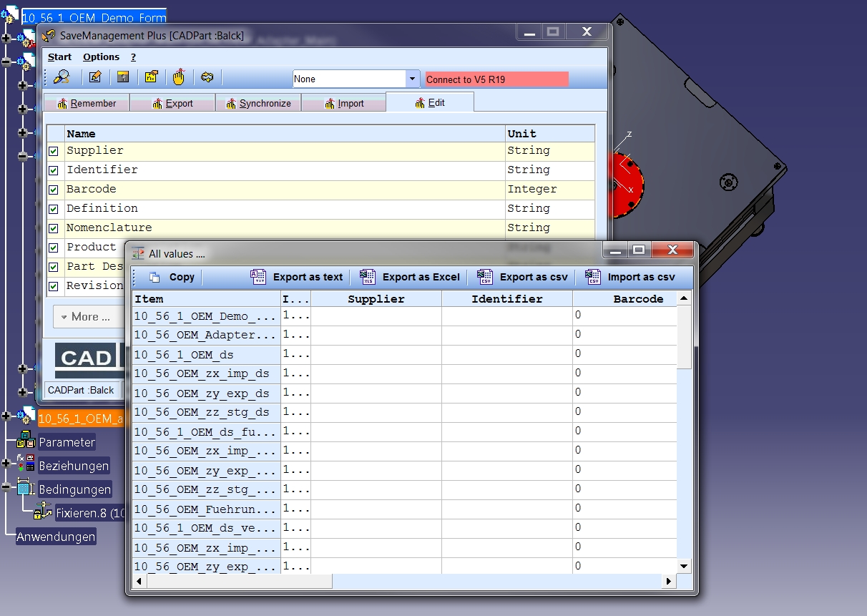Viewport: 867px width, 616px height.
Task: Click the pencil edit icon in toolbar
Action: click(x=95, y=77)
